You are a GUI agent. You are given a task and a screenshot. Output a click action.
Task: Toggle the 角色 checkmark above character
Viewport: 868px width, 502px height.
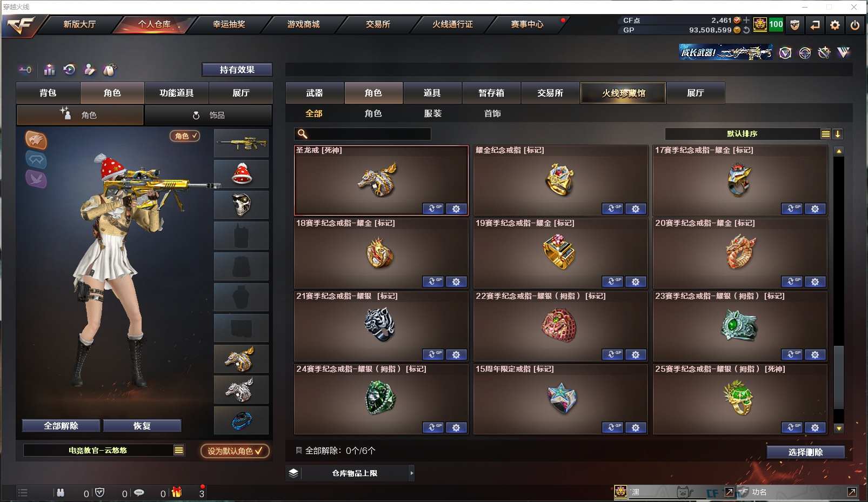tap(185, 136)
